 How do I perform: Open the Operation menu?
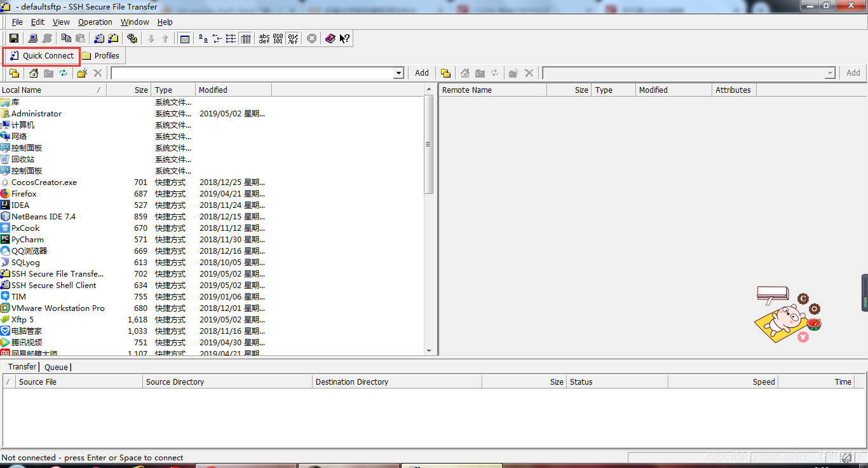(95, 22)
